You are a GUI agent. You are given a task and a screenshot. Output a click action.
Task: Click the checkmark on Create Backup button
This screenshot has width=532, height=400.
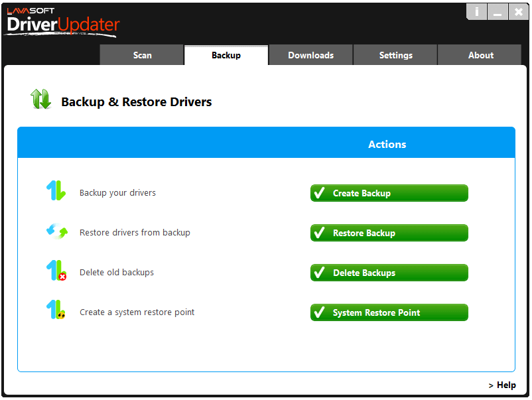coord(320,193)
